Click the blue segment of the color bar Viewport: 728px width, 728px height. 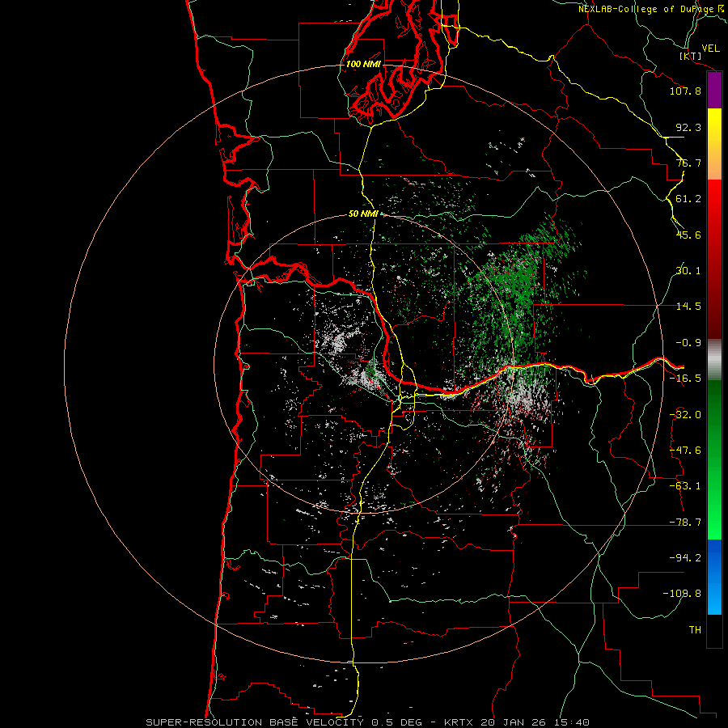point(714,577)
